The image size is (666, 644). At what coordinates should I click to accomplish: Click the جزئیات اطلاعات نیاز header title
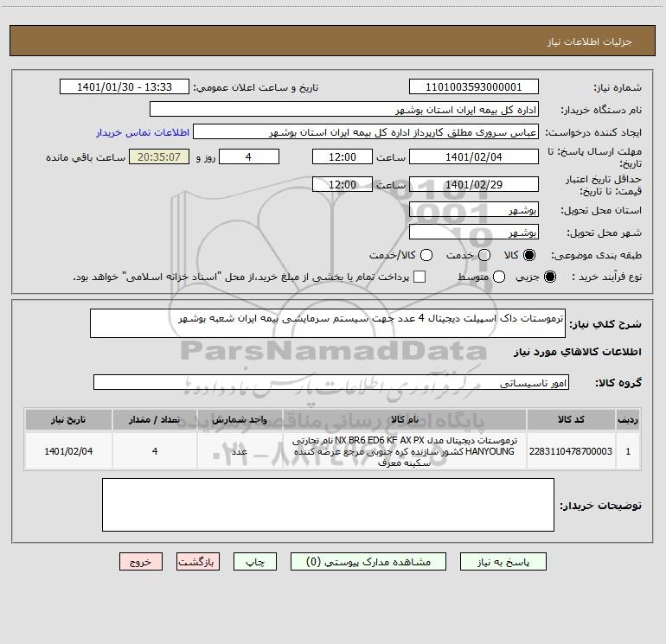[x=590, y=41]
